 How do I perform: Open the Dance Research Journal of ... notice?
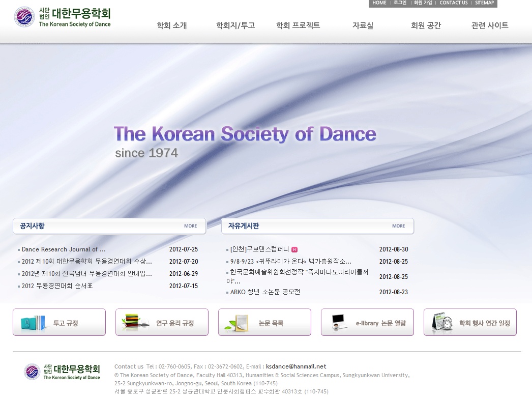64,249
